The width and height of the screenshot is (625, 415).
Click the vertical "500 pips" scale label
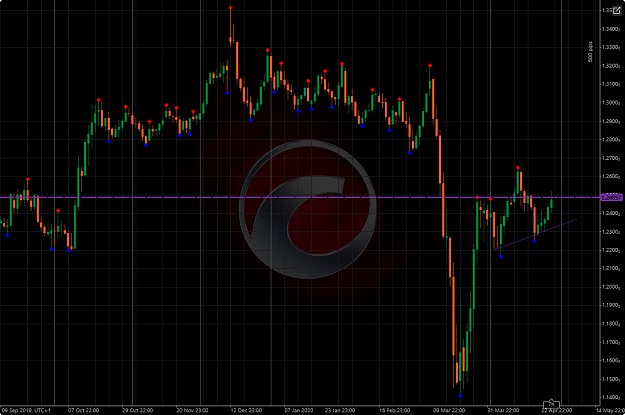[x=590, y=52]
